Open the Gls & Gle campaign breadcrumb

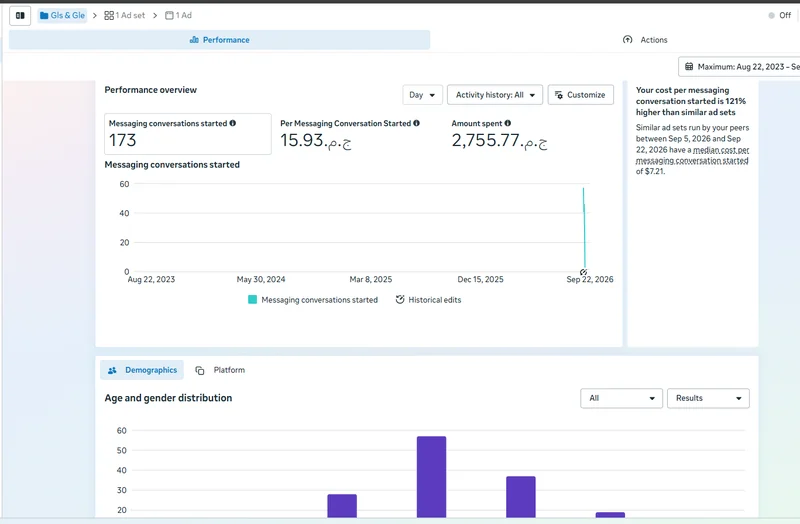click(x=62, y=15)
